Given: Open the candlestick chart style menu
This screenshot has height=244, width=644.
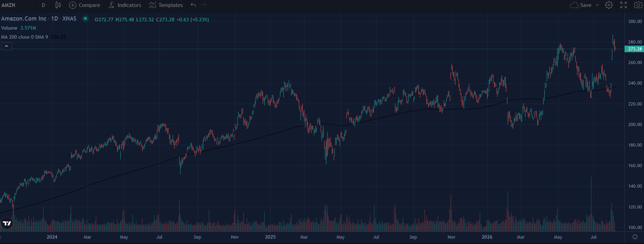Looking at the screenshot, I should (58, 5).
